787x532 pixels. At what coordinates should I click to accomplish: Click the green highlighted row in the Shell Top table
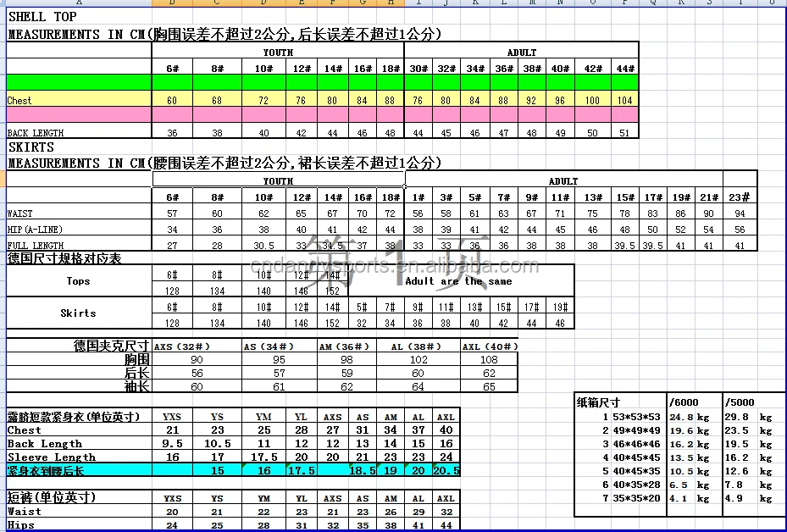click(x=322, y=83)
